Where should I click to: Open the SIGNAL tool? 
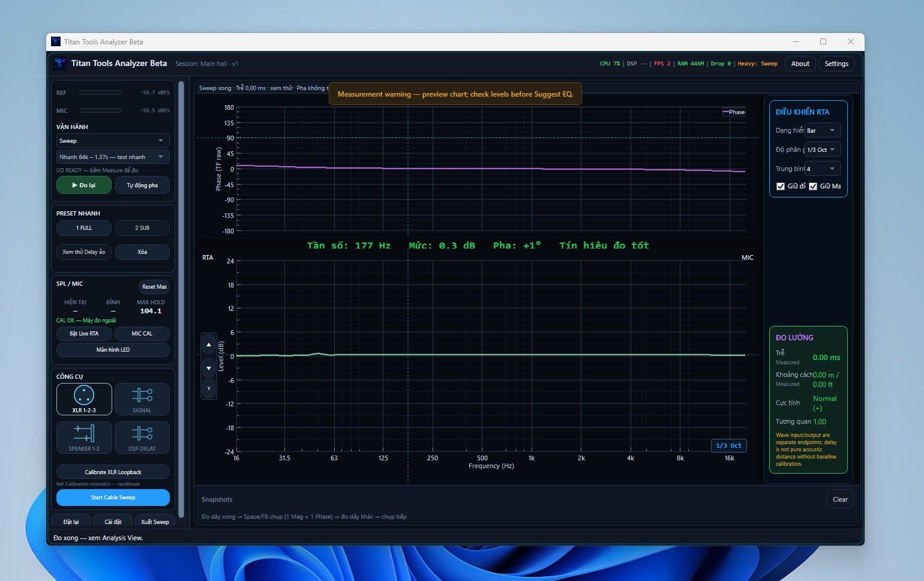[x=142, y=399]
